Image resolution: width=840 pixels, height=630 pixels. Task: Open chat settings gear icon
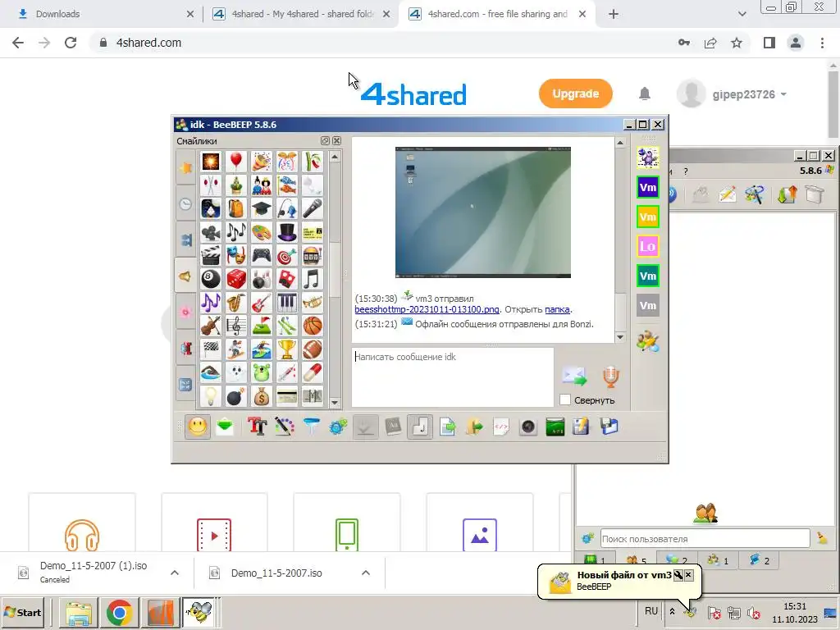(x=338, y=427)
